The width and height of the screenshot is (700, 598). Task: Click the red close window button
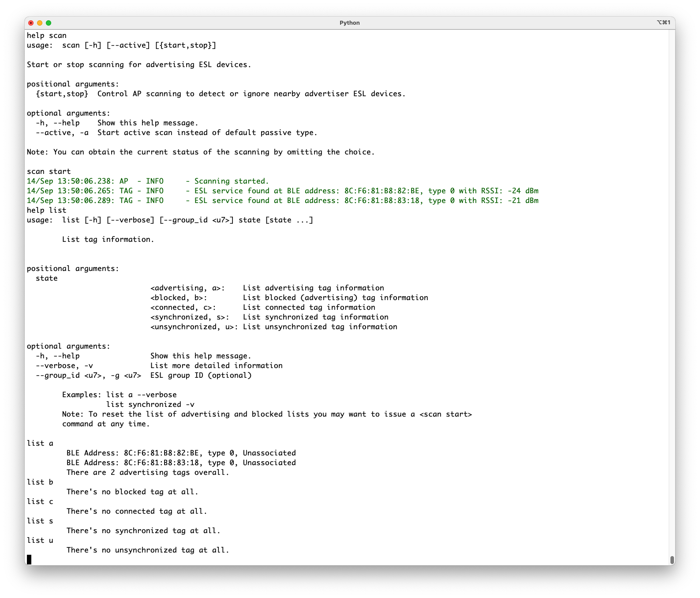point(31,23)
